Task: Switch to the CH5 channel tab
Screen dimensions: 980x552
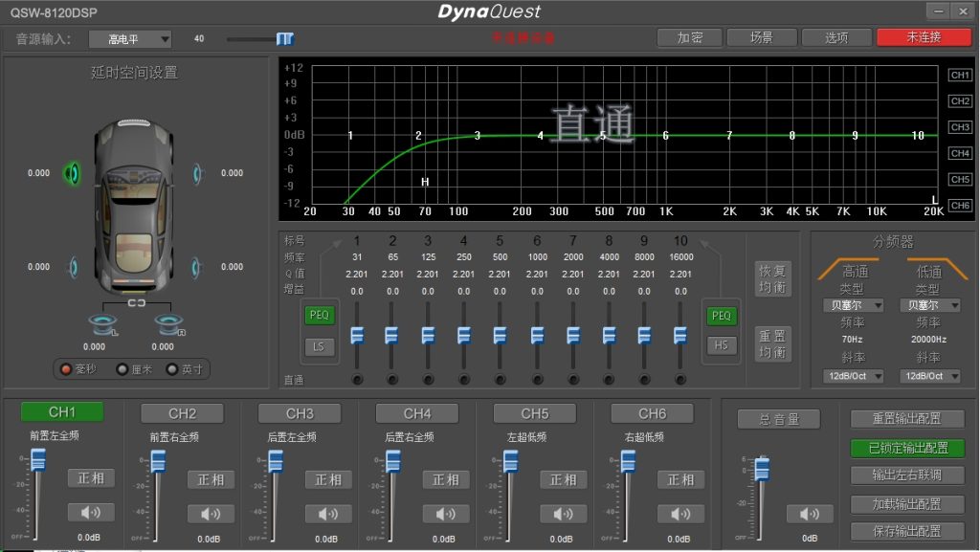Action: (x=534, y=413)
